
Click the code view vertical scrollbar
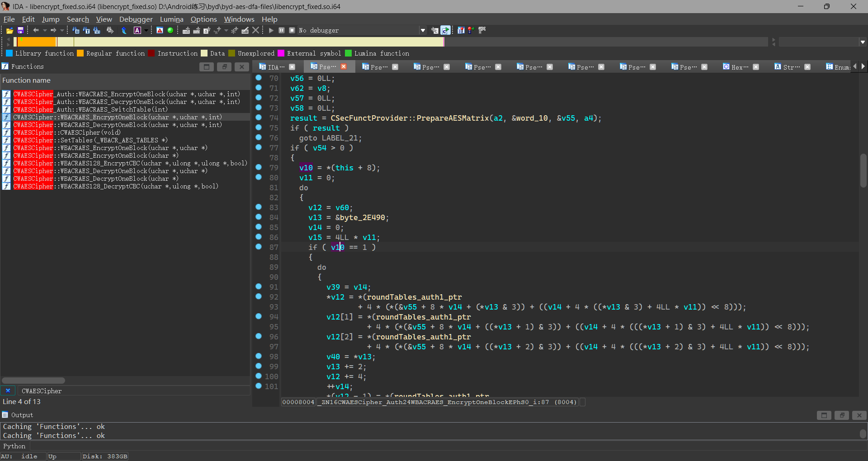[863, 170]
